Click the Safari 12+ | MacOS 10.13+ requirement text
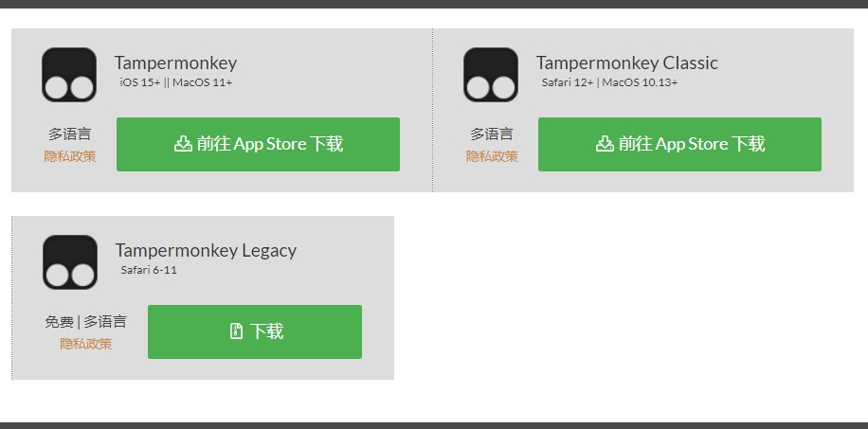The width and height of the screenshot is (868, 429). tap(609, 83)
